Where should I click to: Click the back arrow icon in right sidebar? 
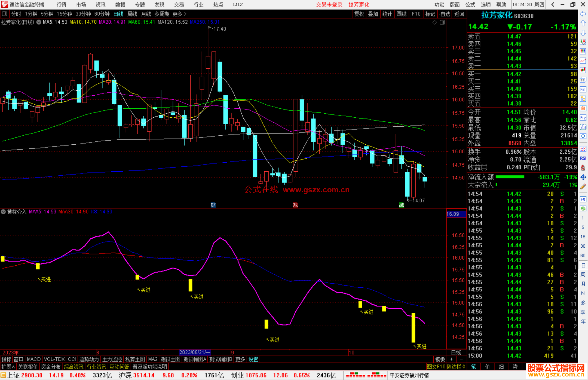point(583,14)
